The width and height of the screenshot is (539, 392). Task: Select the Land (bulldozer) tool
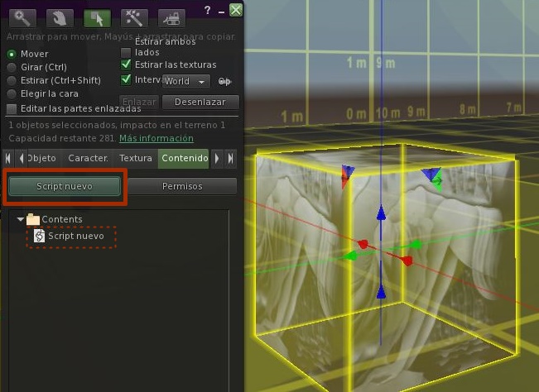click(171, 17)
